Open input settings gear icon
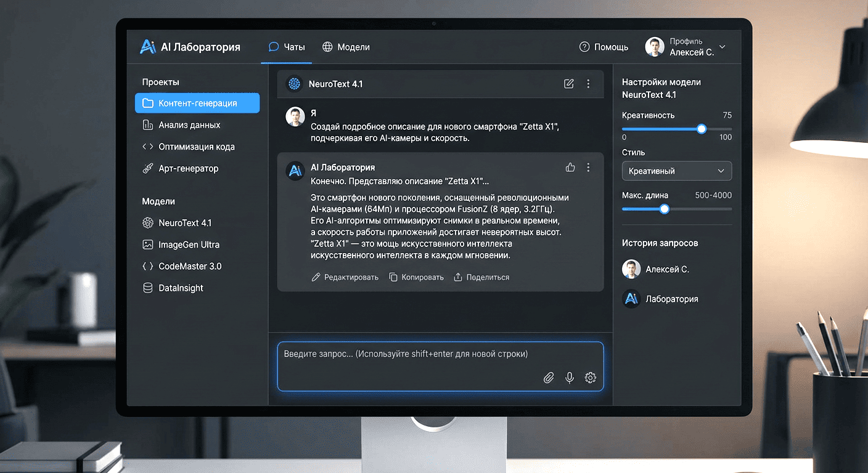This screenshot has width=868, height=473. [590, 378]
